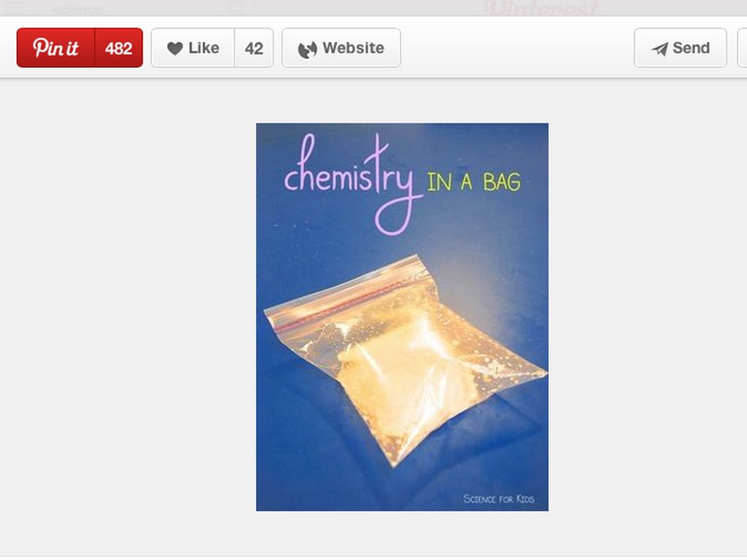
Task: Click the 482 pin count
Action: tap(119, 47)
